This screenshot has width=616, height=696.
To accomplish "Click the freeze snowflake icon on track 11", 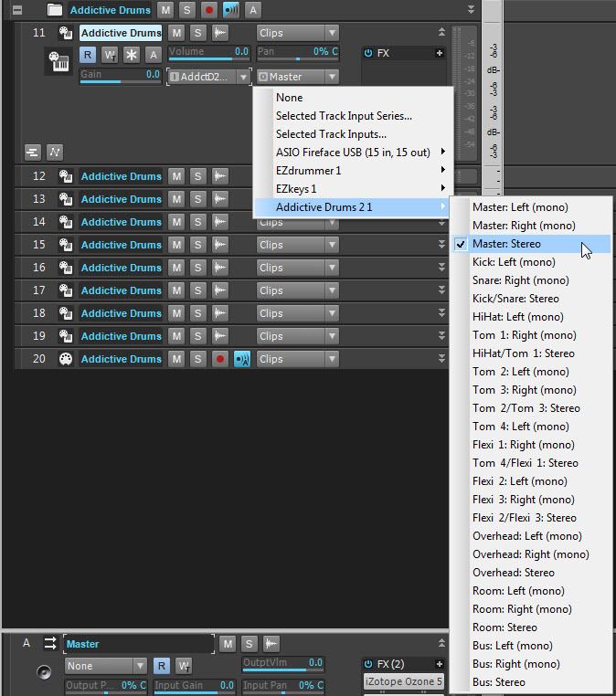I will [132, 55].
